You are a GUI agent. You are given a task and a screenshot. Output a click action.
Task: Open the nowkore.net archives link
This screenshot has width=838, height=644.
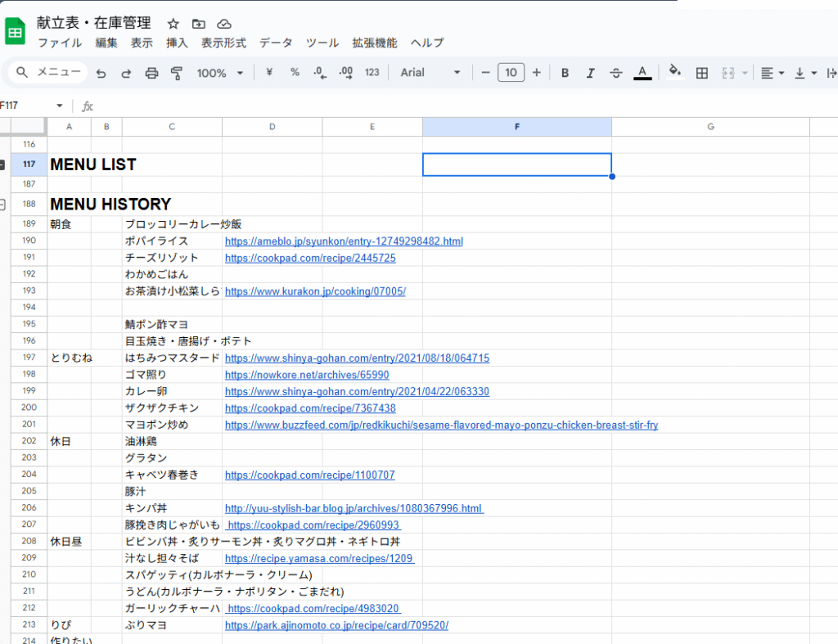pos(307,375)
